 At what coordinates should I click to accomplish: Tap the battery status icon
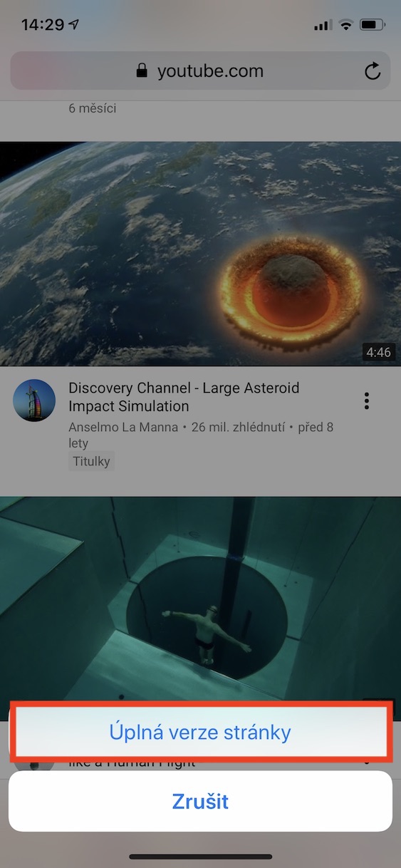pyautogui.click(x=372, y=25)
